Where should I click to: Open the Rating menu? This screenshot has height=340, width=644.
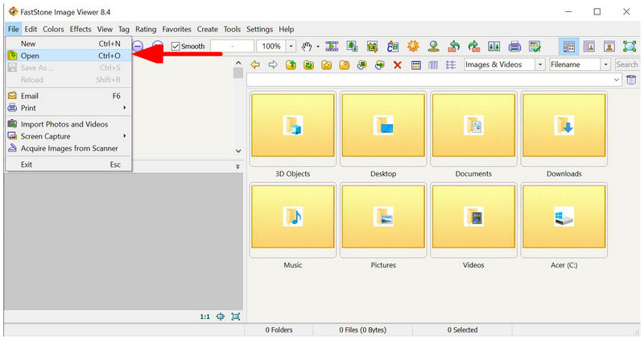(x=146, y=29)
